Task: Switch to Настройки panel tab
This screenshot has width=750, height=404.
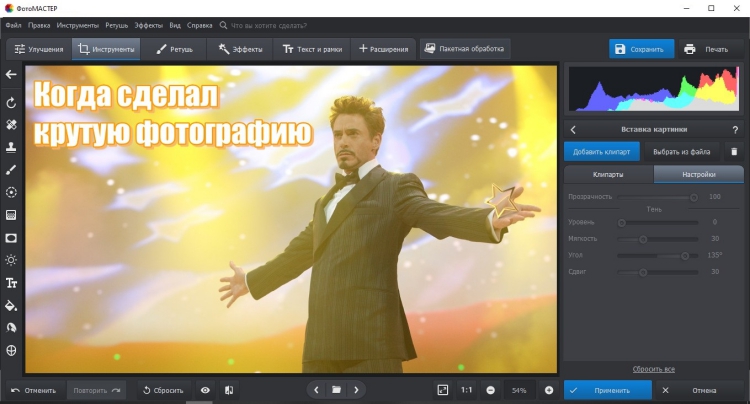Action: [x=699, y=175]
